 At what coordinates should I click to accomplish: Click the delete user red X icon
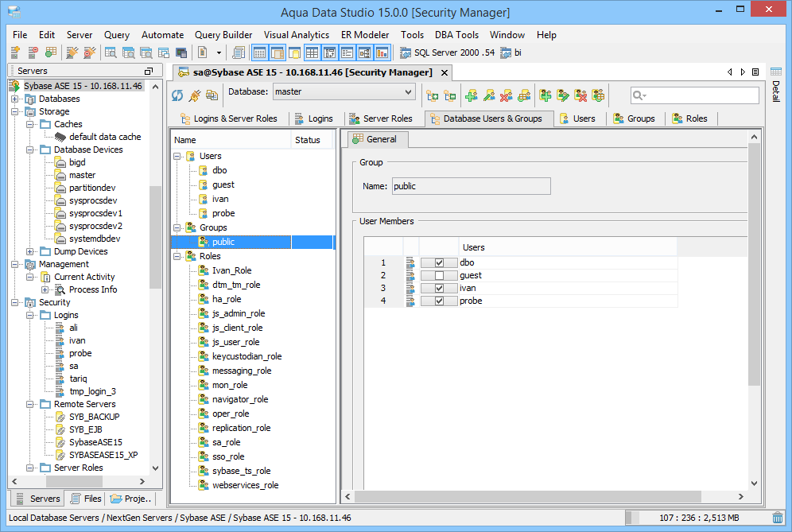[x=506, y=95]
